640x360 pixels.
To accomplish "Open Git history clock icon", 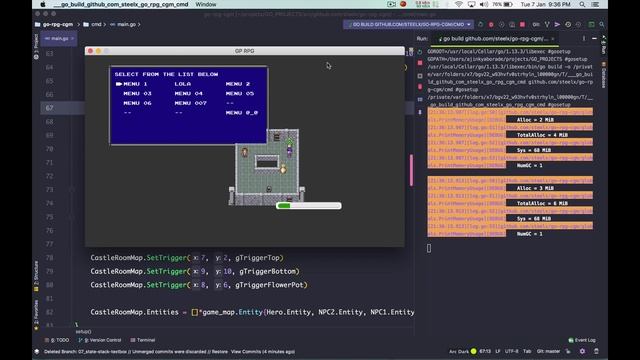I will [568, 24].
